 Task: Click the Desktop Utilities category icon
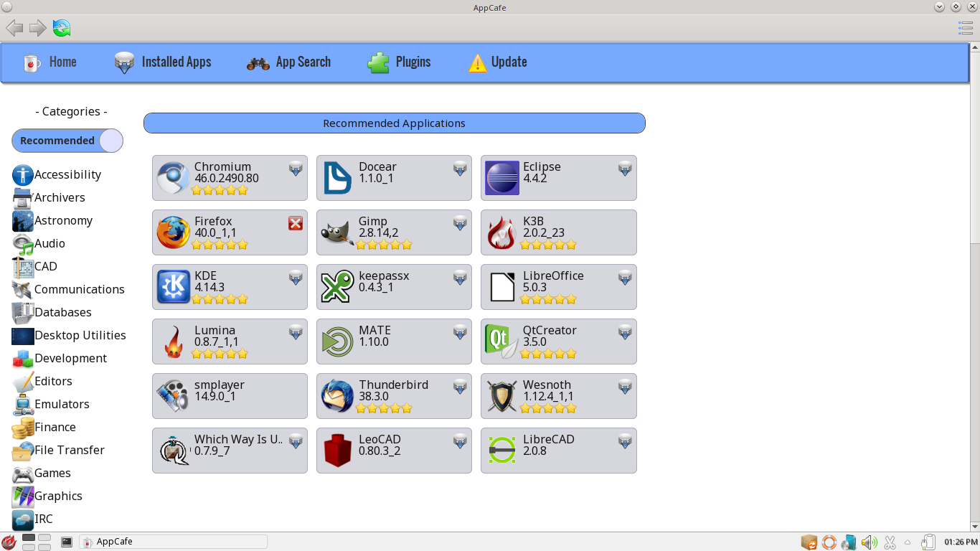tap(23, 336)
